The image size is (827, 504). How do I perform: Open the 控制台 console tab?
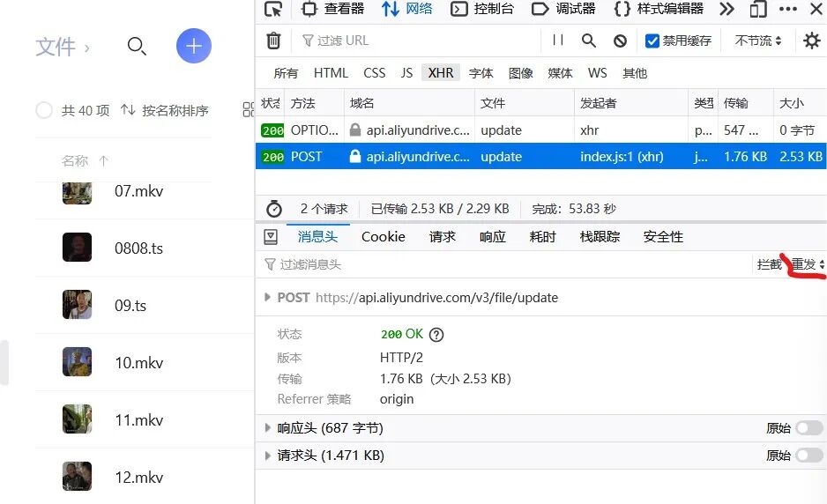pyautogui.click(x=482, y=9)
